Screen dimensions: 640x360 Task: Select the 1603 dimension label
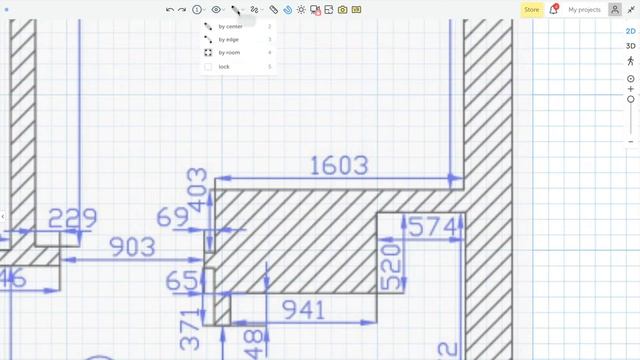(339, 166)
